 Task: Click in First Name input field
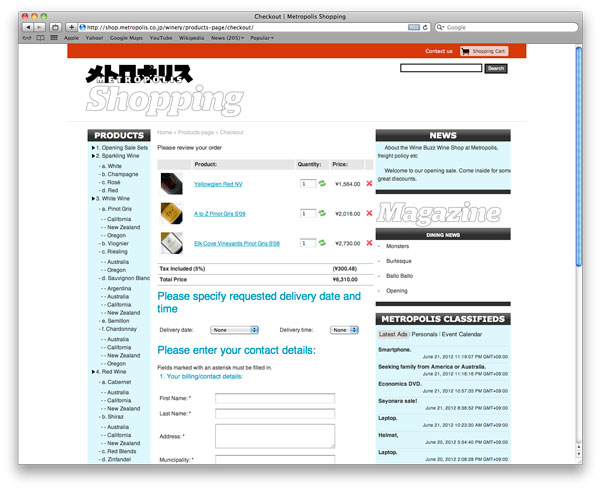[275, 398]
